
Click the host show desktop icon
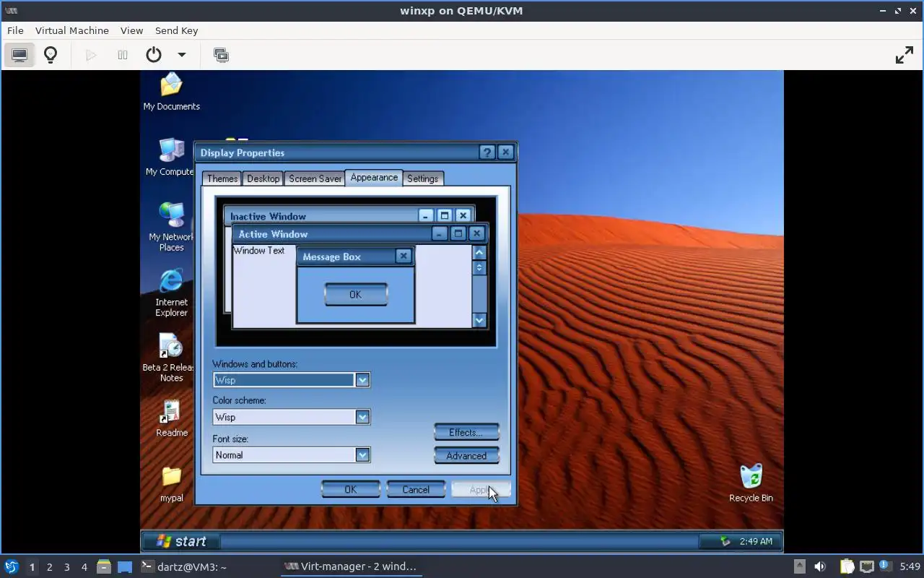tap(125, 566)
